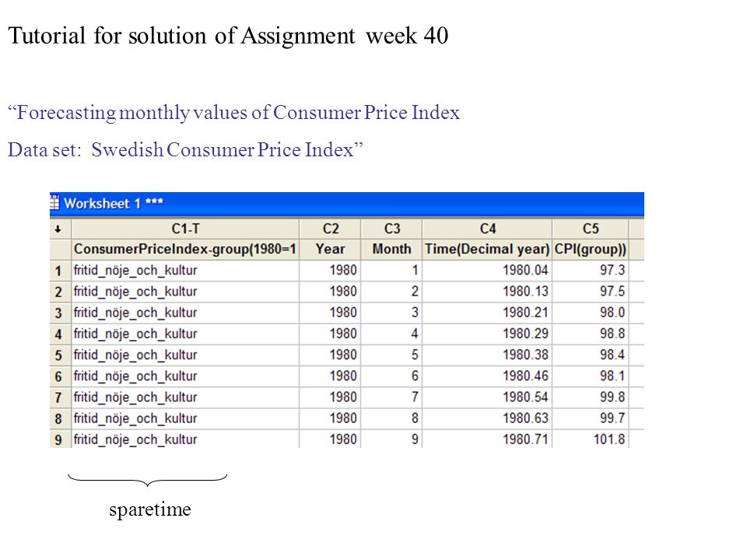Select row number 1 header

click(61, 271)
